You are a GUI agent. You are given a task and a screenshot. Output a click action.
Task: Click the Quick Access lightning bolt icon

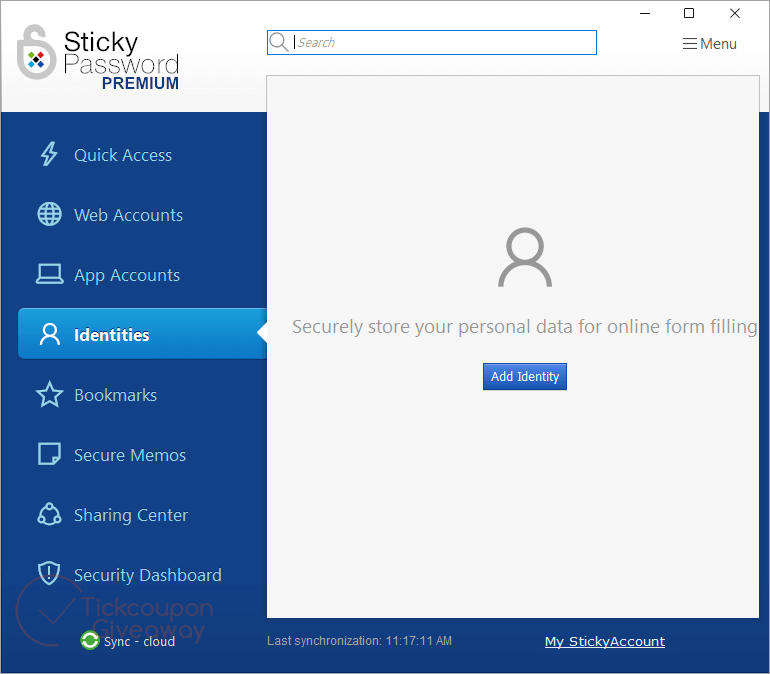point(49,155)
